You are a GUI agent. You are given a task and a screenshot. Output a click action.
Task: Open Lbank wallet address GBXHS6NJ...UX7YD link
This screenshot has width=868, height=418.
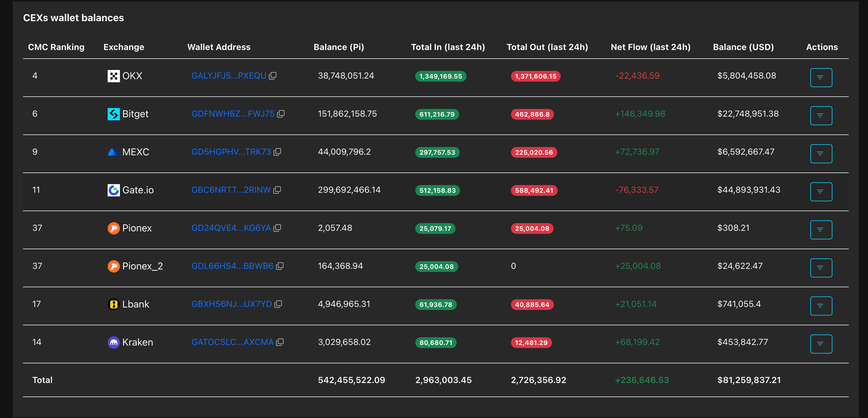(232, 304)
